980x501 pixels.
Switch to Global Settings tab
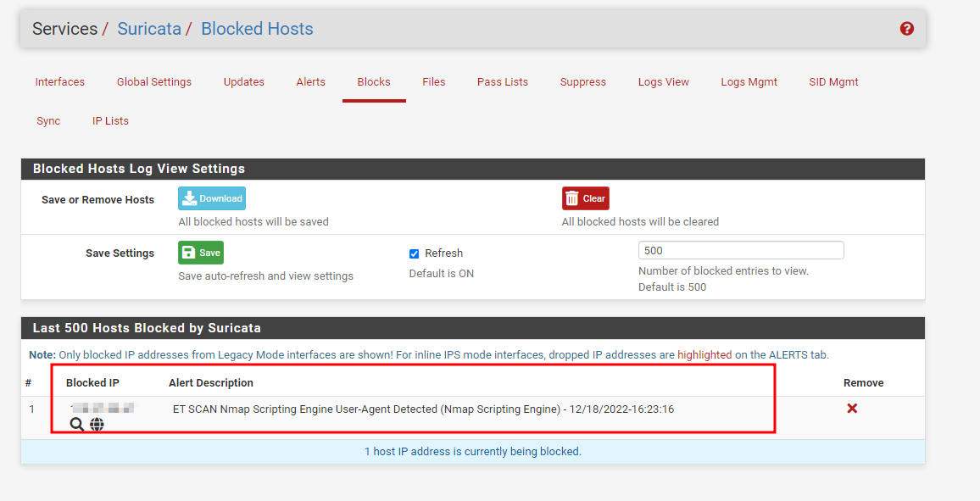coord(153,82)
